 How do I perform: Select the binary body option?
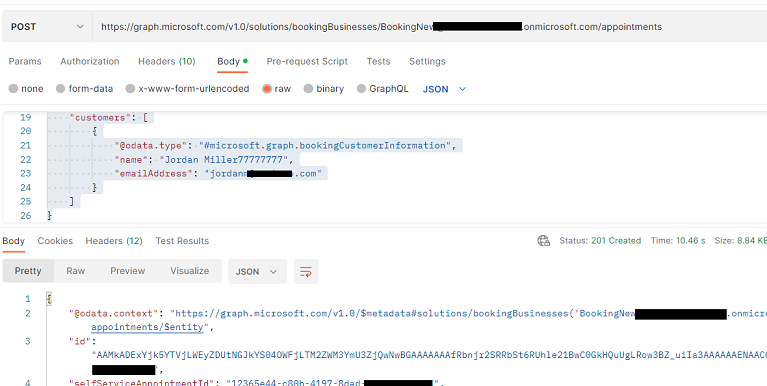[x=323, y=89]
